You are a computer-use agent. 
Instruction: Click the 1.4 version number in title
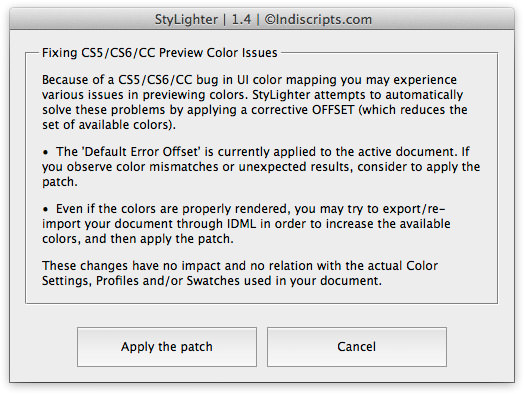coord(241,19)
